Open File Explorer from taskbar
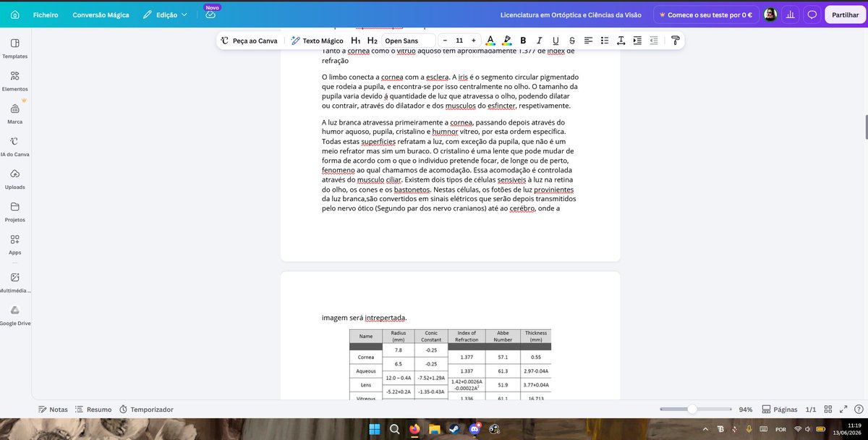868x440 pixels. (x=435, y=429)
